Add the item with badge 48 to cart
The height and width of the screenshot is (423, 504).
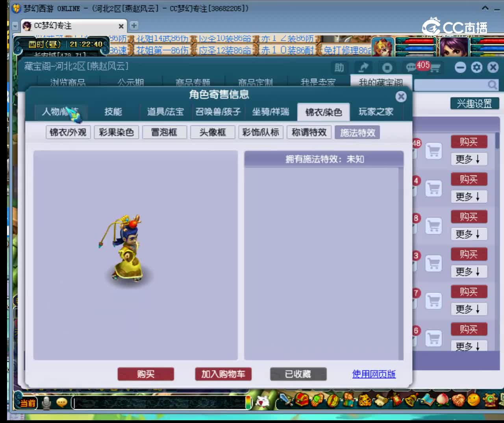tap(434, 151)
